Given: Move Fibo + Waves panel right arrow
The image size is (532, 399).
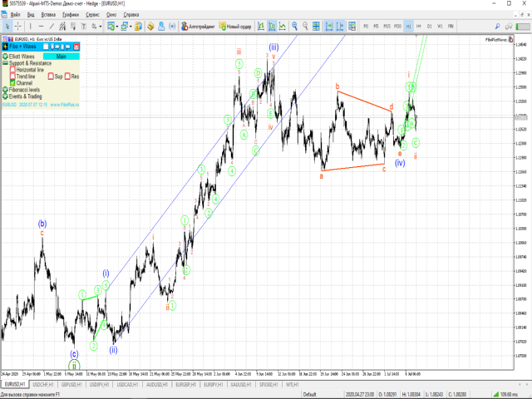Looking at the screenshot, I should pyautogui.click(x=57, y=47).
